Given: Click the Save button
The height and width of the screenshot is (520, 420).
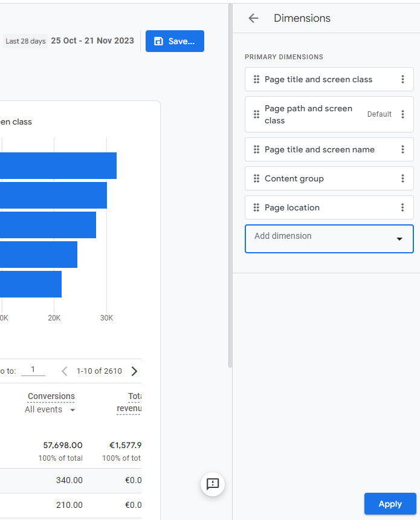Looking at the screenshot, I should coord(175,41).
